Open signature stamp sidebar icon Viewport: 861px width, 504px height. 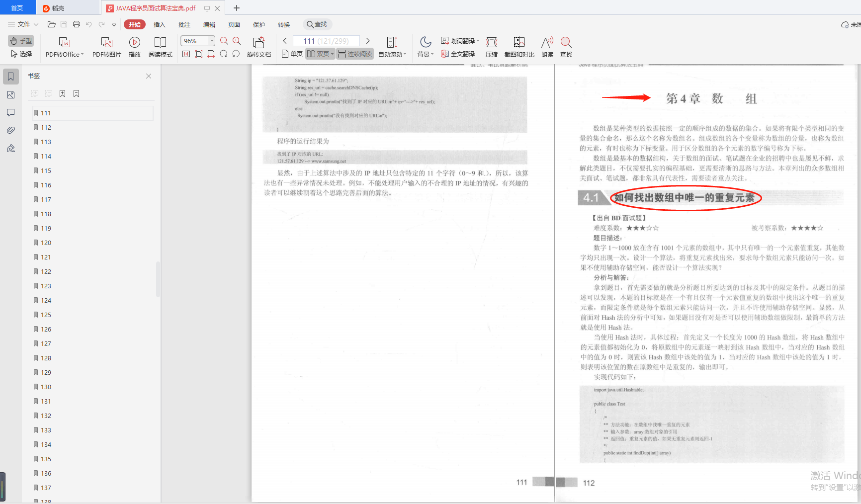(10, 148)
